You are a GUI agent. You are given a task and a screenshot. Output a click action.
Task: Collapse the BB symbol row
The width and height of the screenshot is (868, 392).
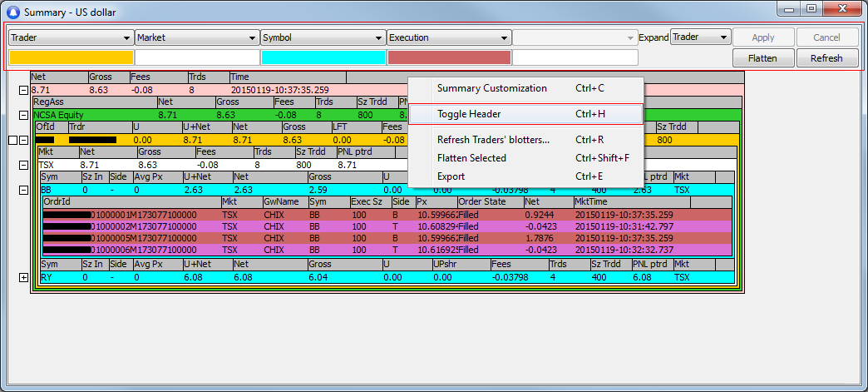click(x=23, y=190)
